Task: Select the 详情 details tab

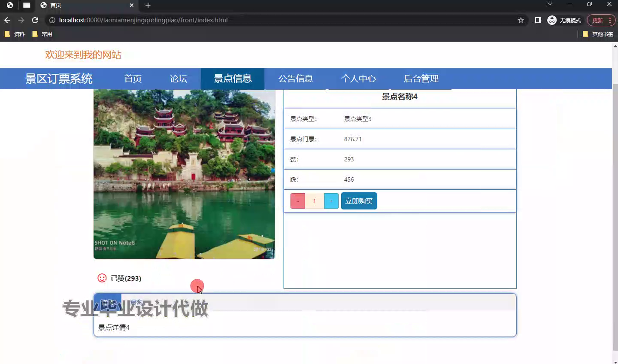Action: coord(108,302)
